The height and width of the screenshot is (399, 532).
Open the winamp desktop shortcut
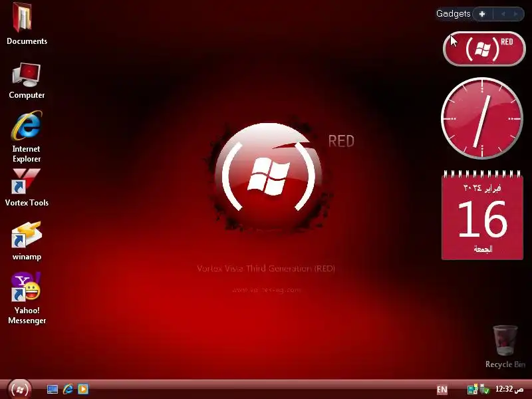tap(27, 235)
